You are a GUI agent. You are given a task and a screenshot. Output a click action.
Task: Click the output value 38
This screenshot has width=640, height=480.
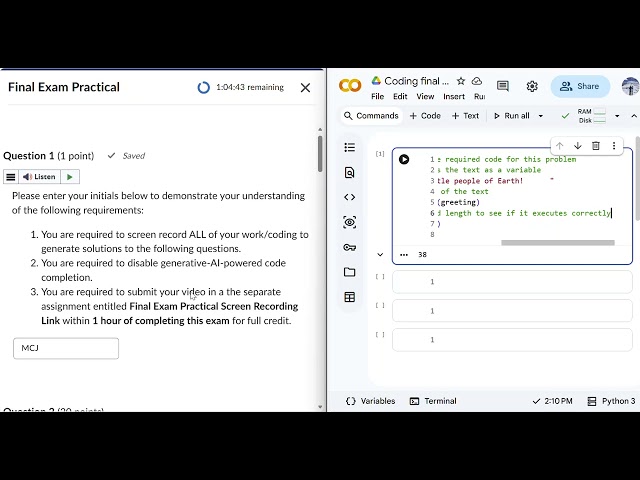point(422,255)
